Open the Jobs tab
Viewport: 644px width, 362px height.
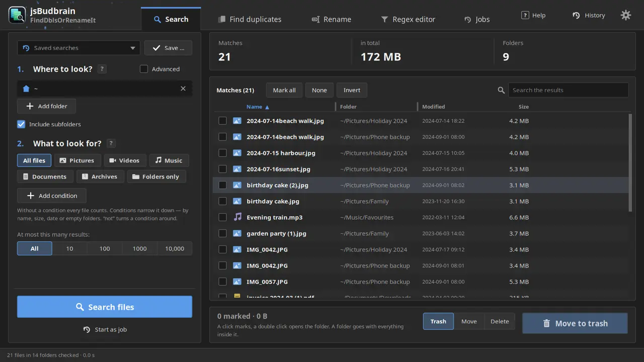coord(476,19)
